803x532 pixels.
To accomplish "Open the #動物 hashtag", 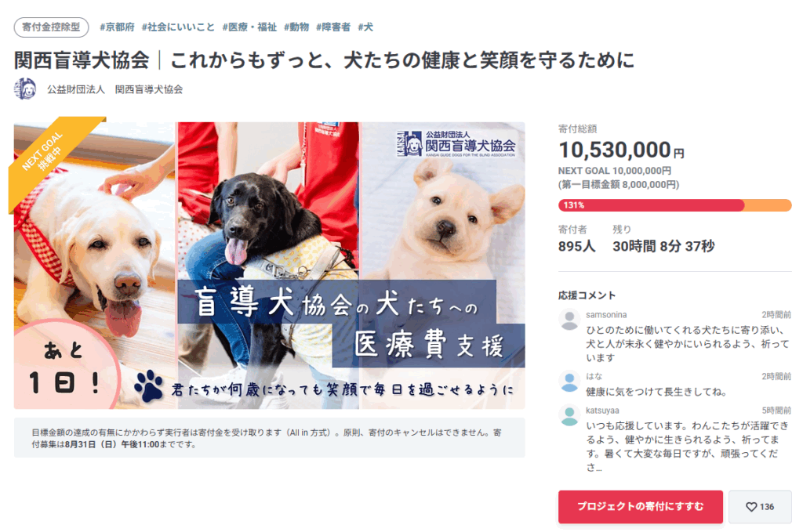I will [x=296, y=27].
